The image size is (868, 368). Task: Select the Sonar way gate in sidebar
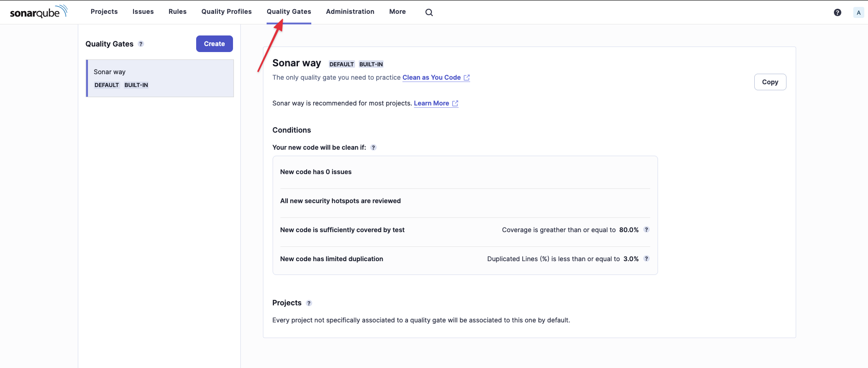click(160, 78)
